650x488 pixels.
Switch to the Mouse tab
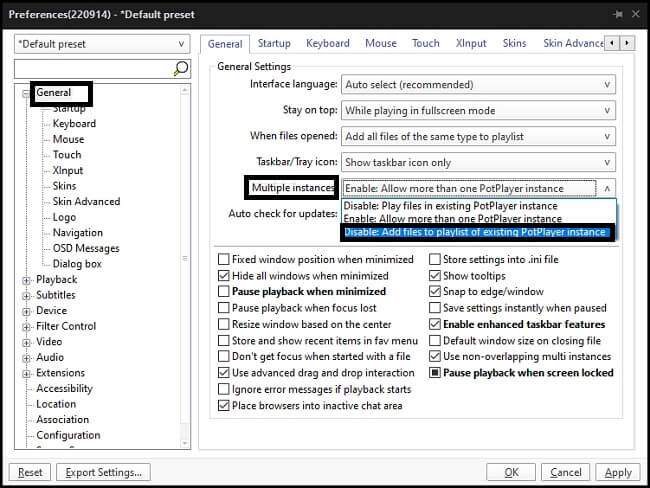pos(381,43)
